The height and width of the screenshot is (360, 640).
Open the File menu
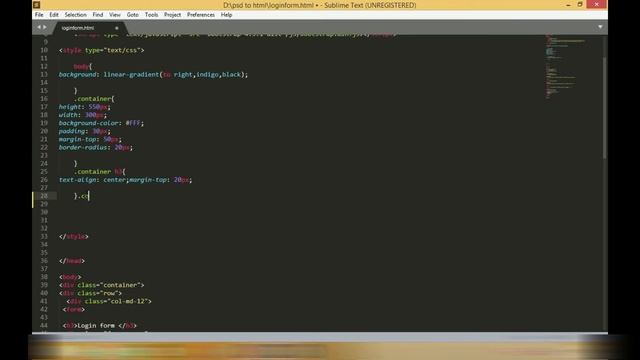click(x=39, y=15)
